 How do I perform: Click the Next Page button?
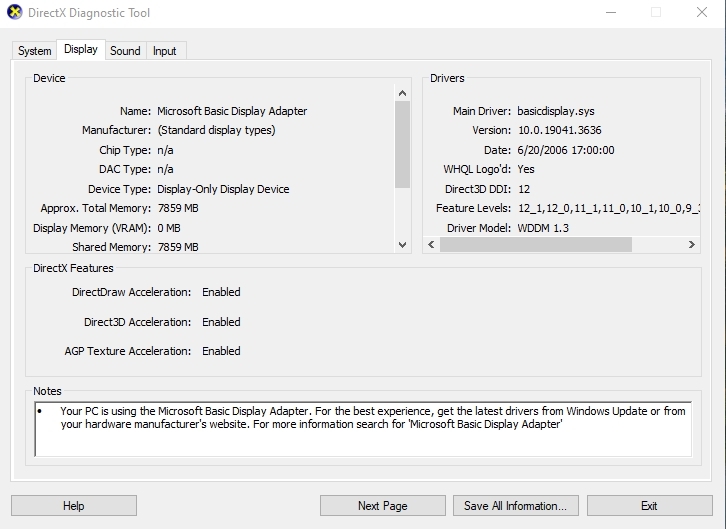(382, 505)
